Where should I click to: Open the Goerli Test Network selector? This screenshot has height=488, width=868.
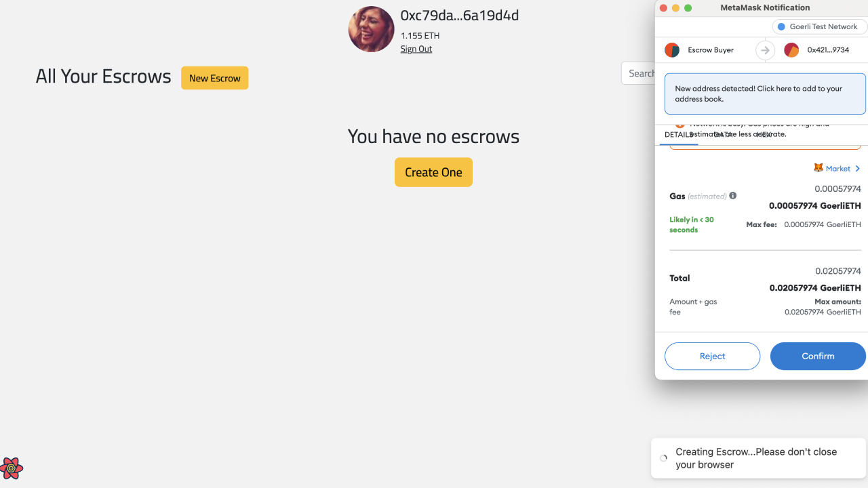pos(819,26)
